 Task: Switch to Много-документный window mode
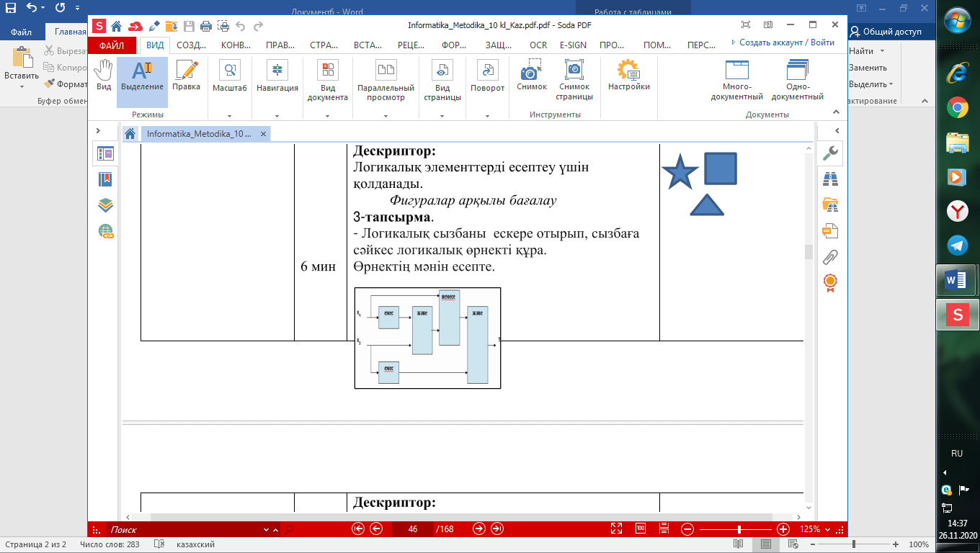click(x=737, y=81)
